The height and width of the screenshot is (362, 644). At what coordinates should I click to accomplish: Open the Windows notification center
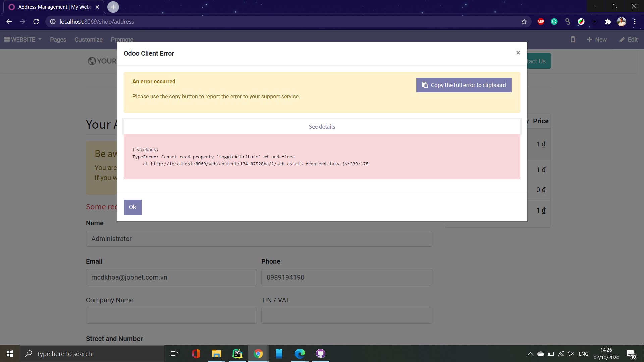click(x=631, y=354)
